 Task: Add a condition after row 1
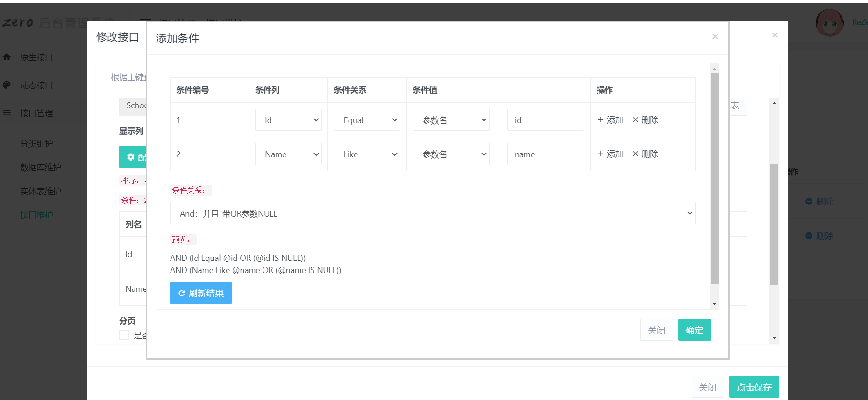611,120
